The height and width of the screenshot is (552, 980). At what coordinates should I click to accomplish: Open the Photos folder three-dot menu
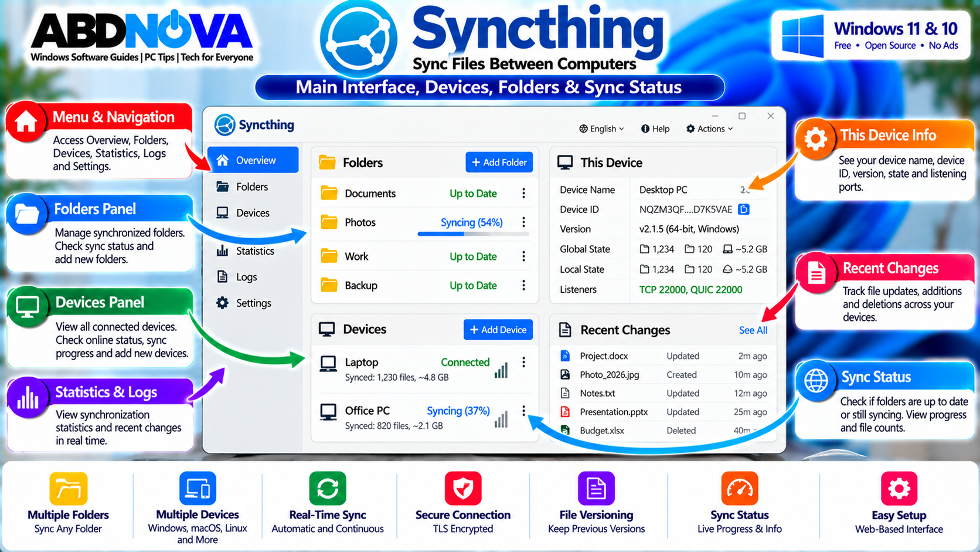523,222
